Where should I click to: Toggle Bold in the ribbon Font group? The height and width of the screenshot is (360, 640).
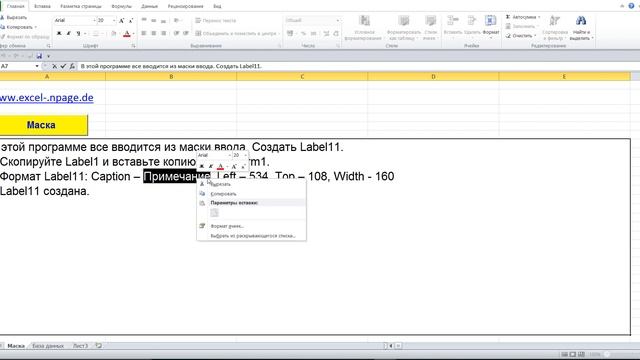[59, 33]
